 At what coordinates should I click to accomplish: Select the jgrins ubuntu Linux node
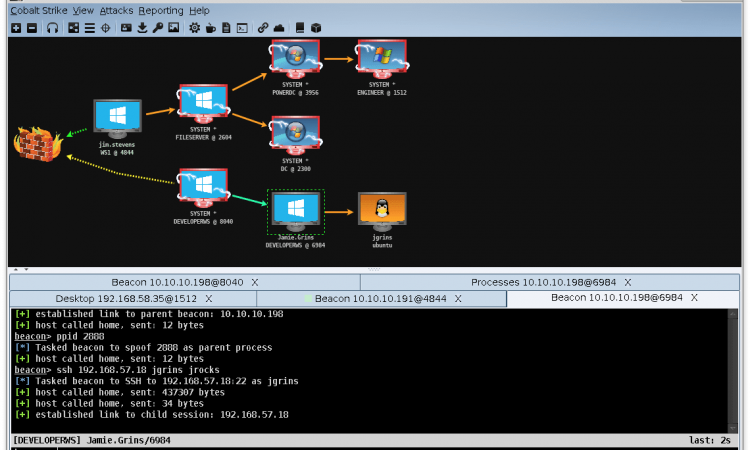click(x=382, y=212)
